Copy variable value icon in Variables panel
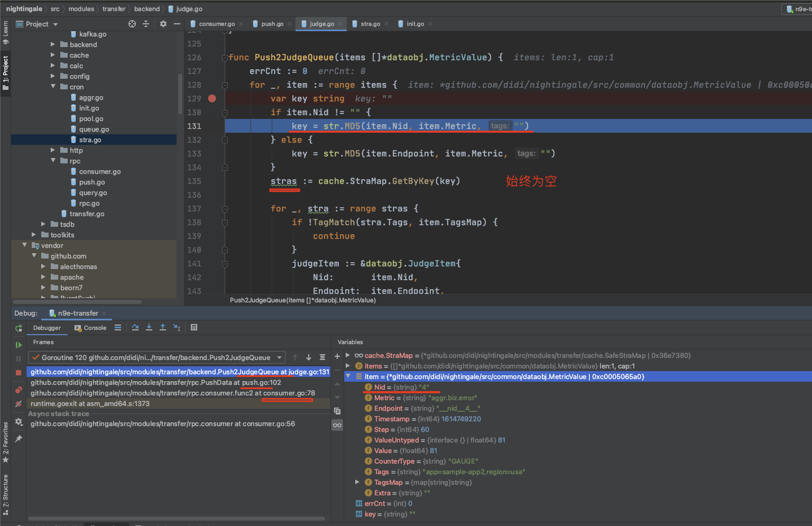 [x=337, y=411]
